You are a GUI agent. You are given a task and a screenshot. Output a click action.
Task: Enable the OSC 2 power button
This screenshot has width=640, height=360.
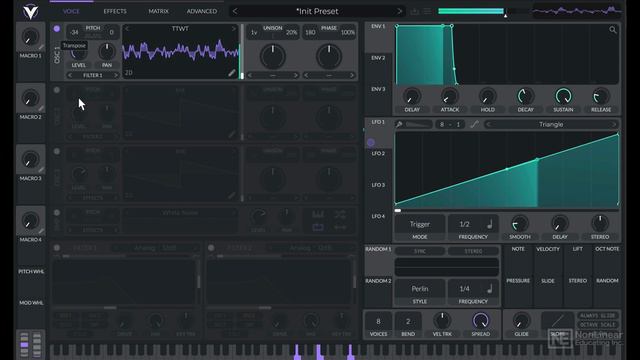(x=57, y=90)
